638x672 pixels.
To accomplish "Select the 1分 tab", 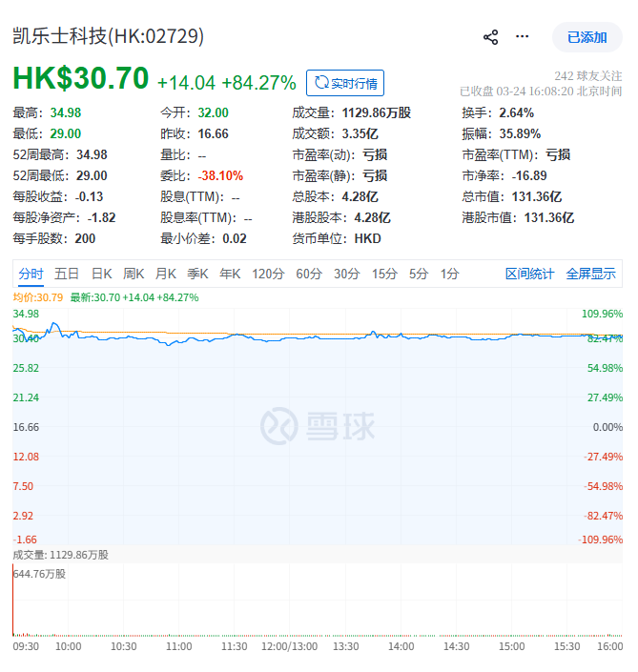I will point(450,274).
